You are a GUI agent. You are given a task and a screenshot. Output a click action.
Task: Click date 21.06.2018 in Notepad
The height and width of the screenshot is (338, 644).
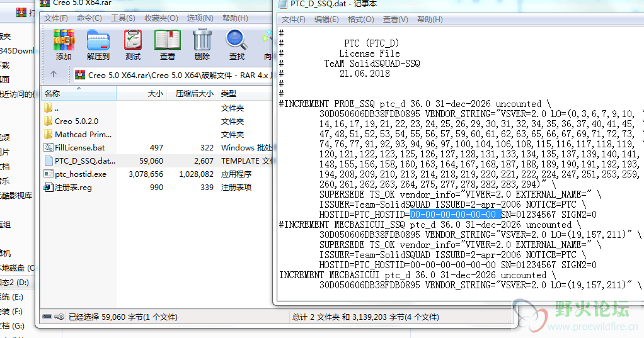tap(364, 74)
